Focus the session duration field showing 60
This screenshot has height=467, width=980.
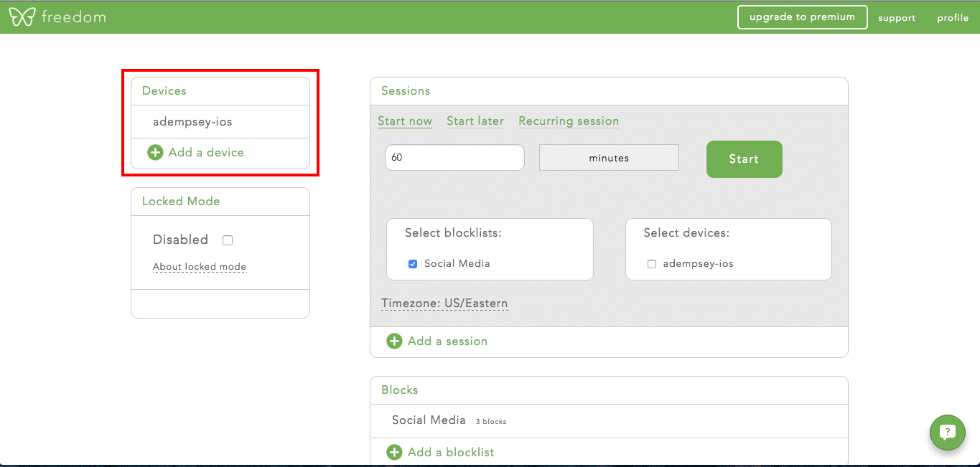454,158
